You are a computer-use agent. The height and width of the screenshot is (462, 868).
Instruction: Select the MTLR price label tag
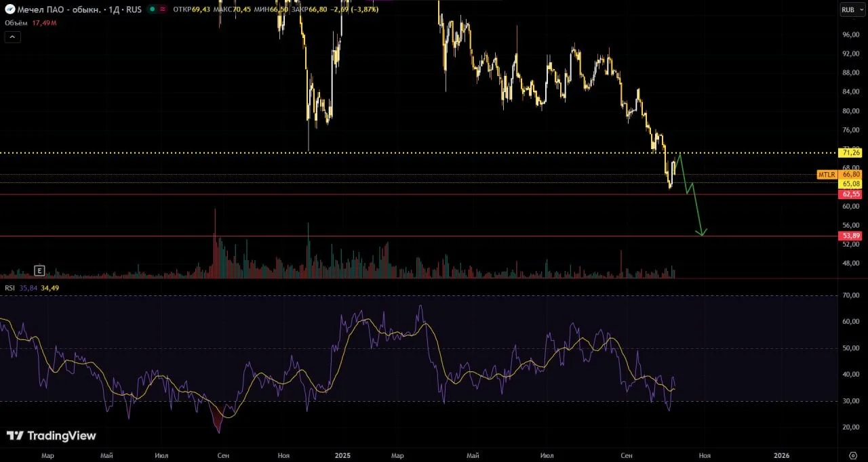(x=827, y=175)
